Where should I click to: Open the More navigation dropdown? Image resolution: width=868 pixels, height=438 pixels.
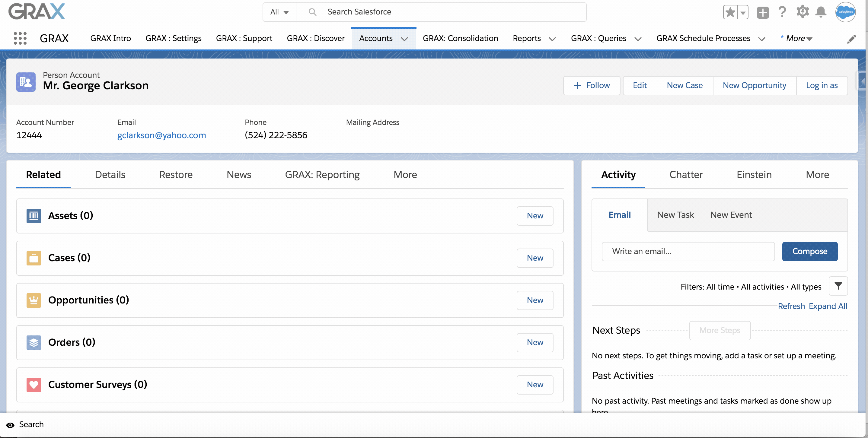pyautogui.click(x=796, y=38)
